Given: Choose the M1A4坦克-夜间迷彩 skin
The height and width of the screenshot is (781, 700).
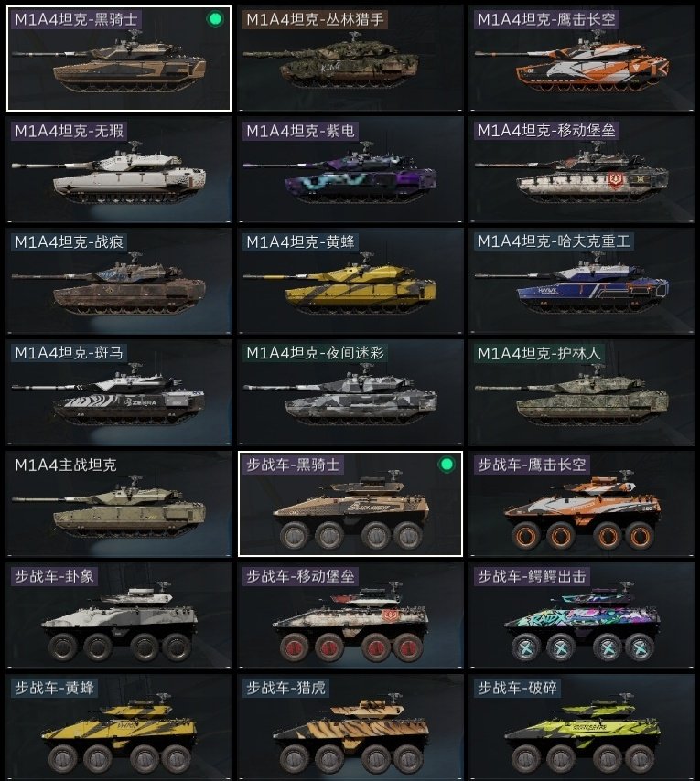Looking at the screenshot, I should tap(350, 392).
